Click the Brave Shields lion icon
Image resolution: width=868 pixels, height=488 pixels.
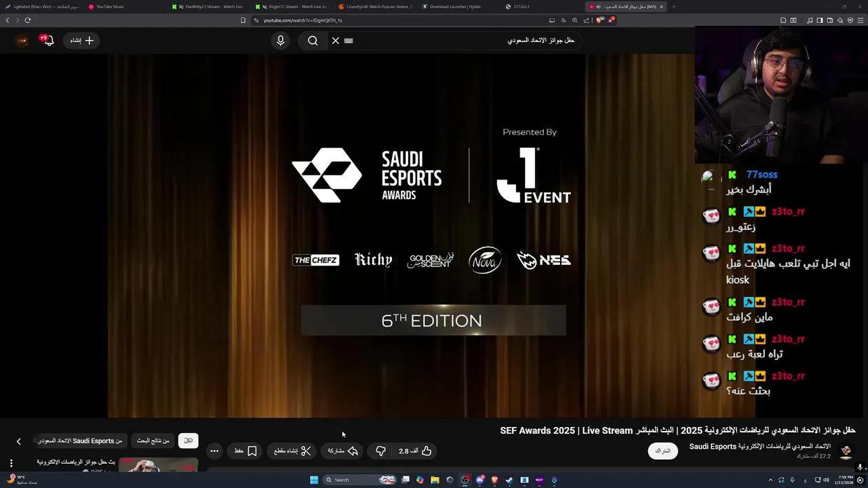coord(601,20)
